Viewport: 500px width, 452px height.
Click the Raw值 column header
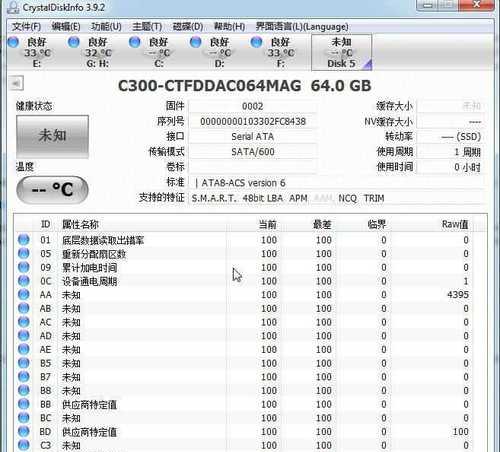(x=455, y=224)
